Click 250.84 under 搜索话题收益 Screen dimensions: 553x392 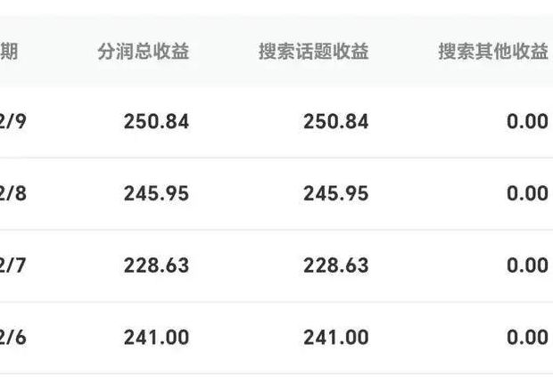335,121
